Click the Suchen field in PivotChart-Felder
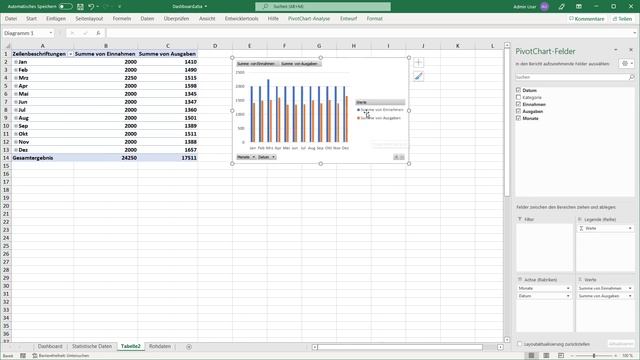This screenshot has height=360, width=640. pyautogui.click(x=571, y=77)
